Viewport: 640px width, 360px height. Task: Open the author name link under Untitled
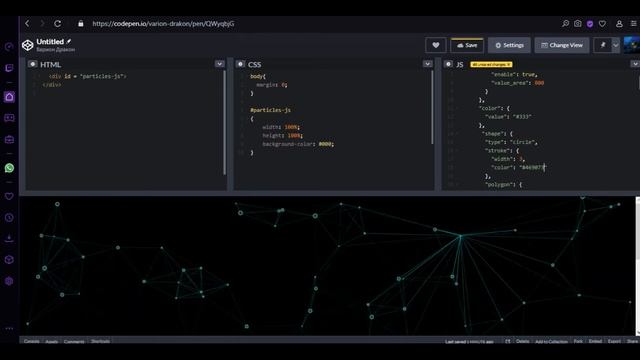pos(56,50)
